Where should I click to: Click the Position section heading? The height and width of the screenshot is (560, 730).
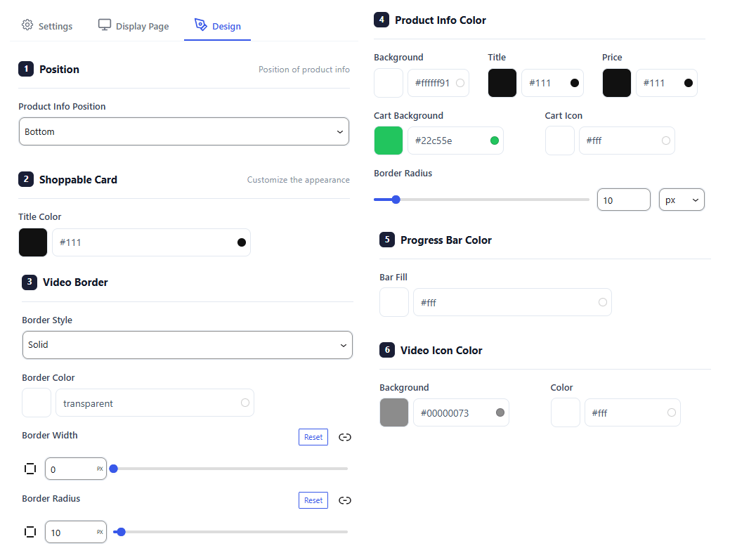(x=59, y=70)
